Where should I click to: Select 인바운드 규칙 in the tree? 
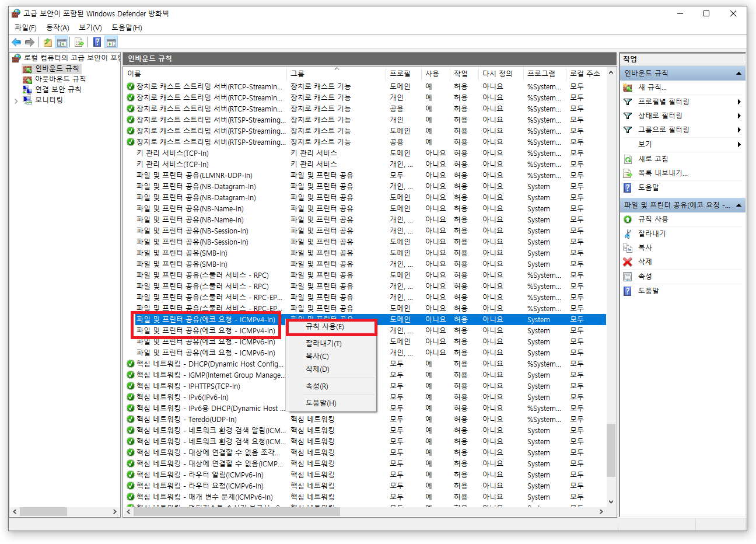(57, 68)
